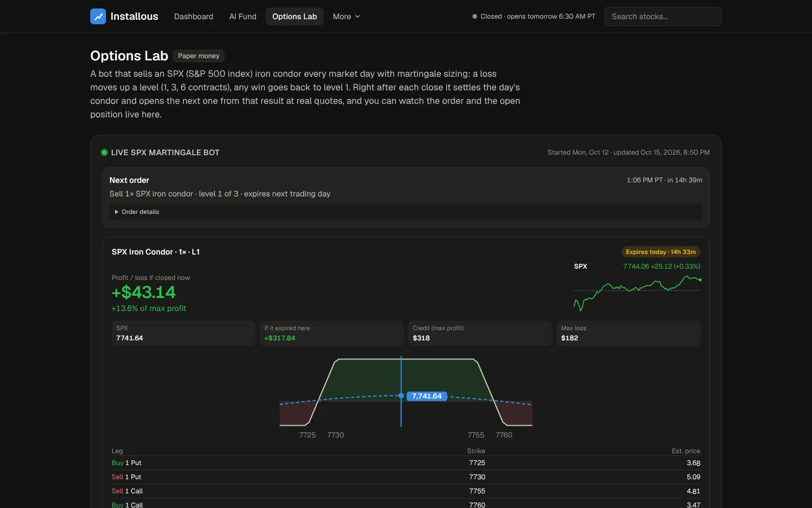Image resolution: width=812 pixels, height=508 pixels.
Task: Click the +$317.84 if expired value
Action: 280,338
